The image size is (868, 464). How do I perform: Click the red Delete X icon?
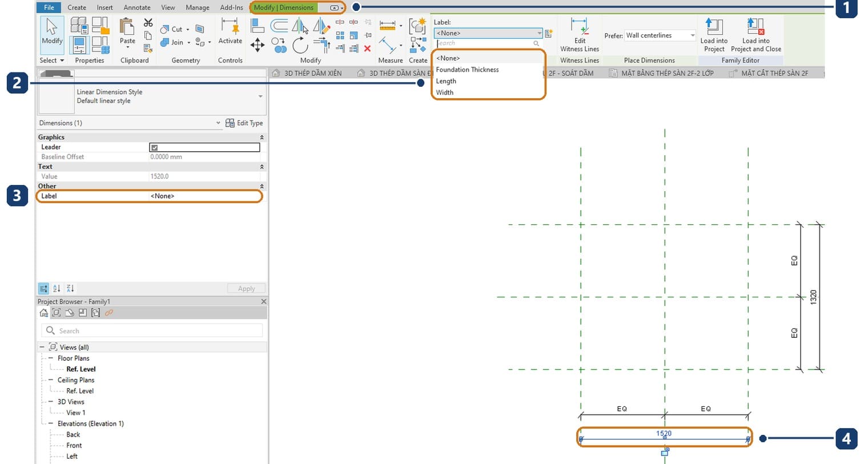(367, 49)
